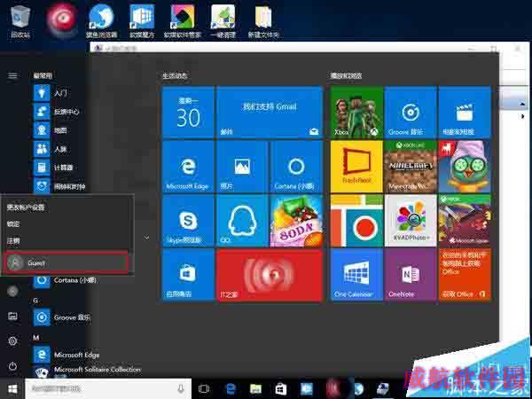Open the QQ penguin tile
532x399 pixels.
[x=242, y=221]
